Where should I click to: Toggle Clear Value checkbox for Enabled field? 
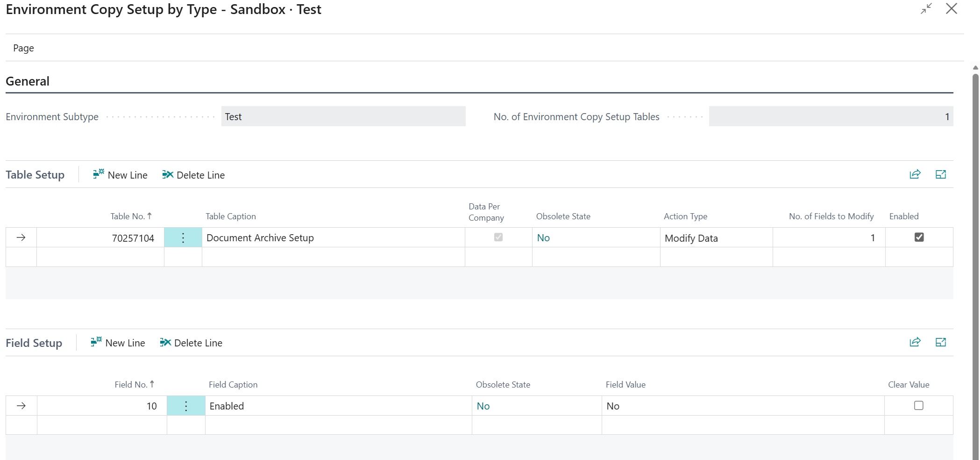click(x=918, y=406)
